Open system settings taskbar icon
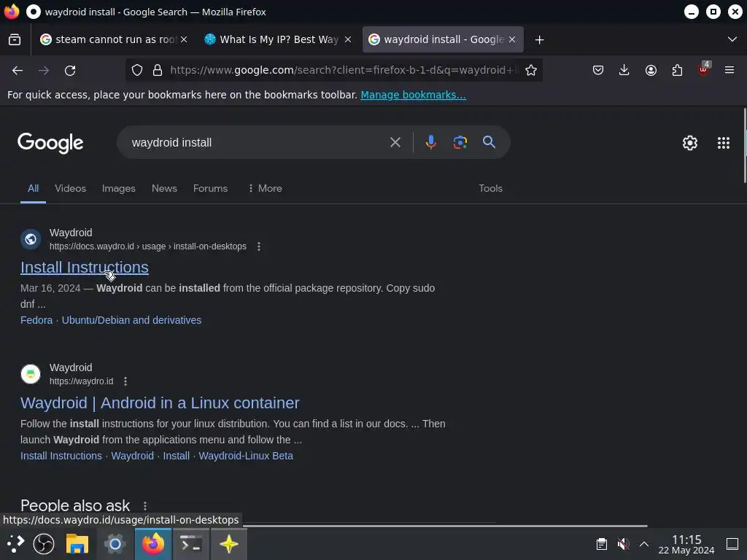 click(115, 544)
